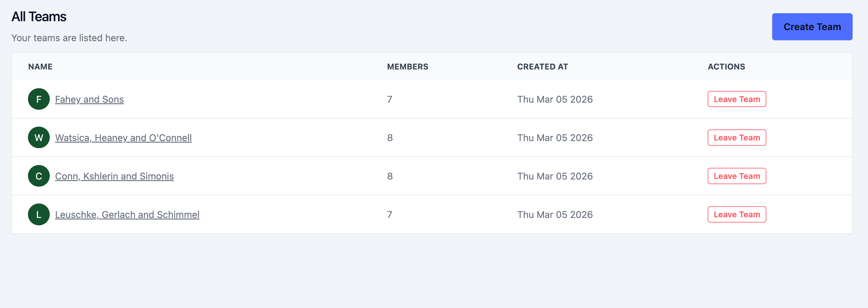
Task: Open the Conn, Kshlerin and Simonis team
Action: [x=115, y=176]
